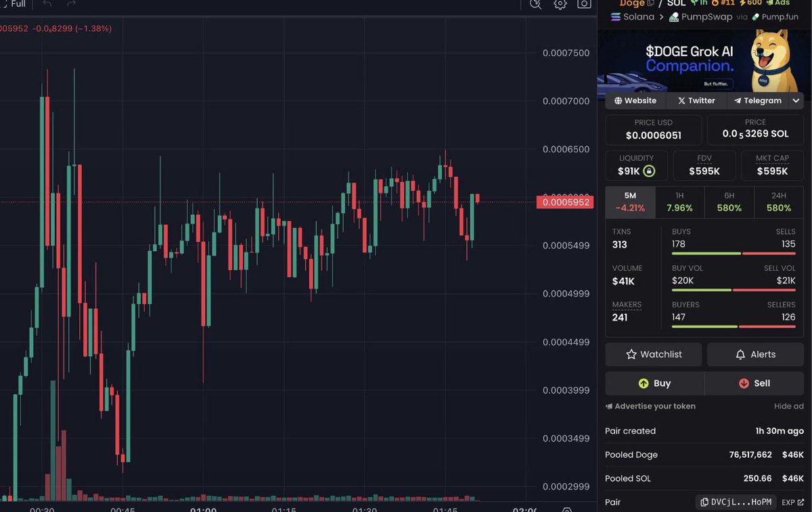This screenshot has width=812, height=512.
Task: Click the Pump.fun source link
Action: click(775, 17)
